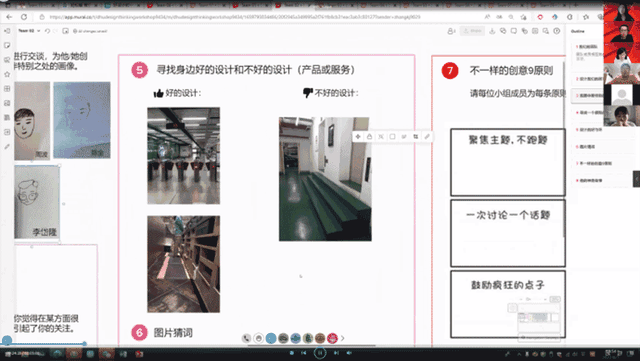
Task: Undo the last change with the undo arrow
Action: [47, 31]
